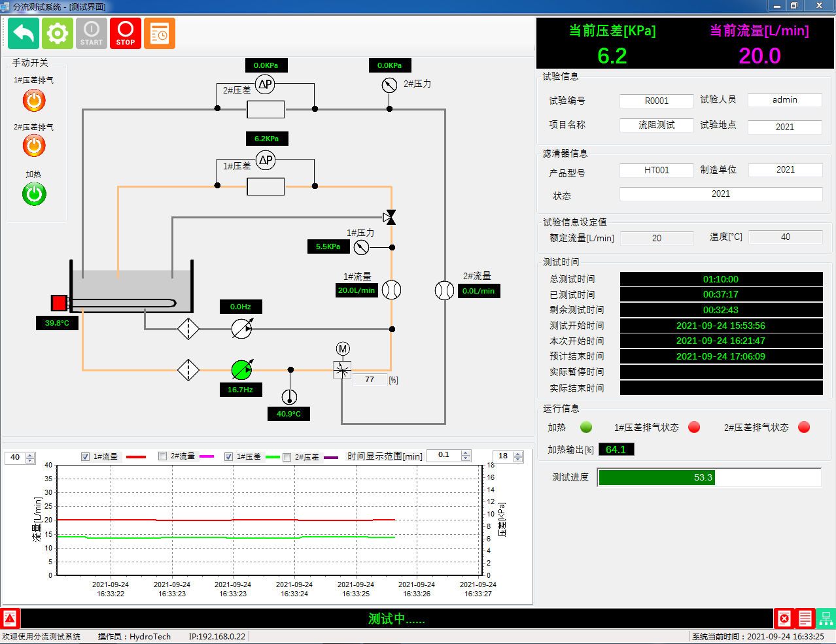
Task: Click the green 加热 status indicator light
Action: pos(586,427)
